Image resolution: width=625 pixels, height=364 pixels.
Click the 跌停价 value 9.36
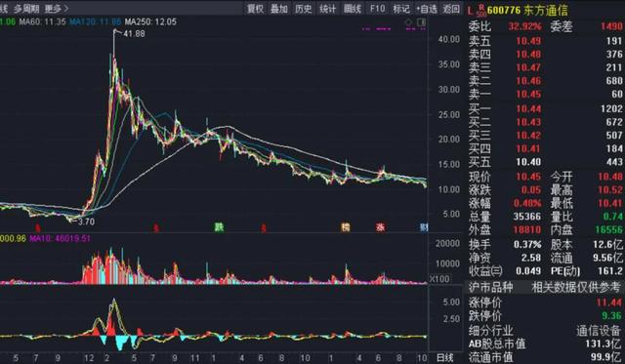point(612,316)
